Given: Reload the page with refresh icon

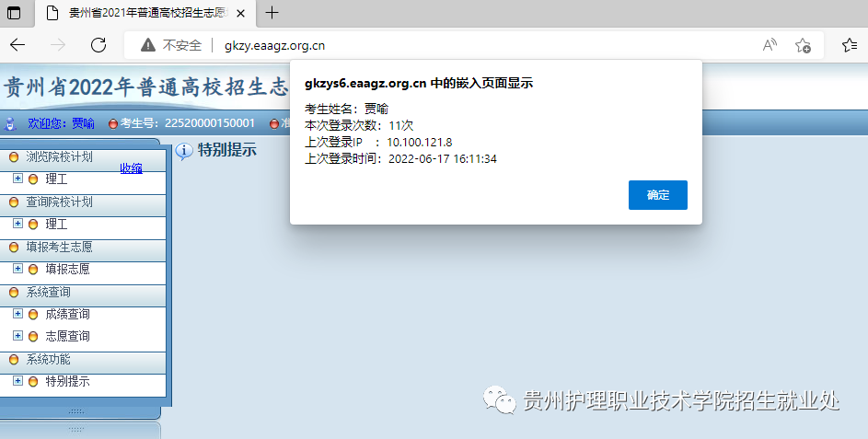Looking at the screenshot, I should click(98, 45).
